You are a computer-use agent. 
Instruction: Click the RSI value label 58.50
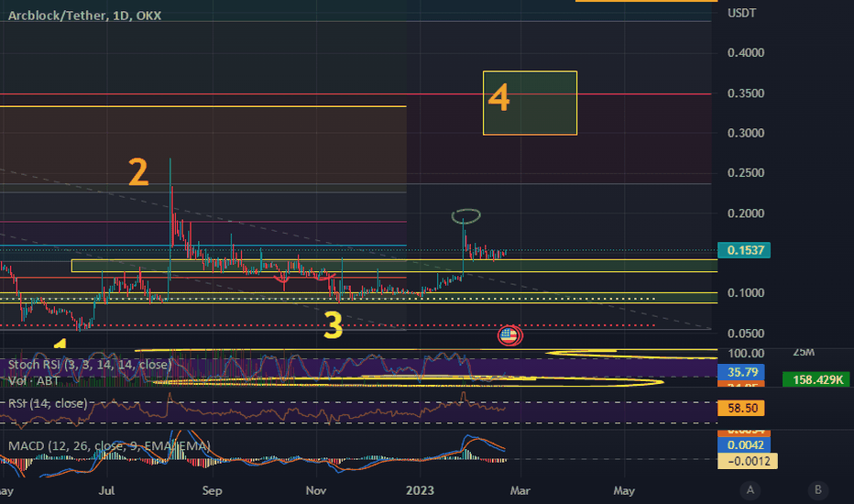pyautogui.click(x=741, y=408)
